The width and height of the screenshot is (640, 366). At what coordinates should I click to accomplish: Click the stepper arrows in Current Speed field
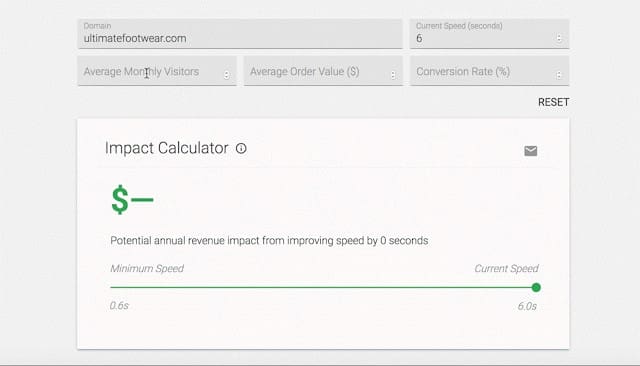tap(559, 38)
